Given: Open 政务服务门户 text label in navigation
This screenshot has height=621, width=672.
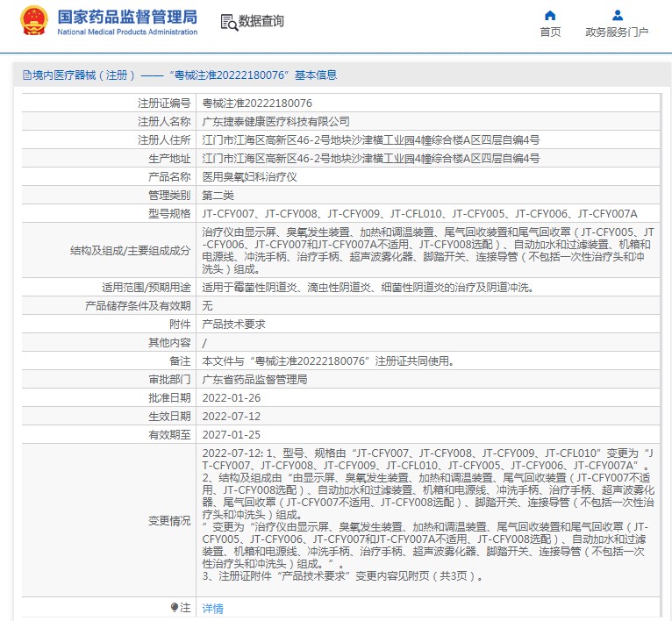Looking at the screenshot, I should [617, 32].
